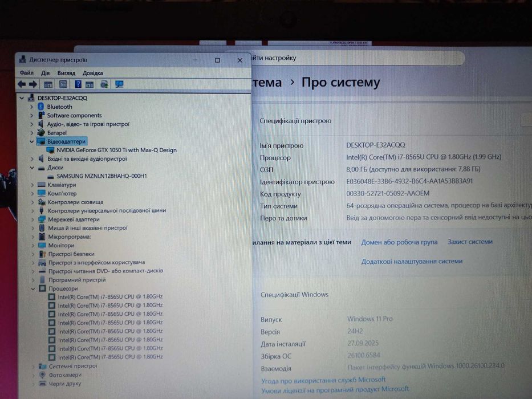The height and width of the screenshot is (399, 532).
Task: Click the version value 24H2
Action: point(355,331)
